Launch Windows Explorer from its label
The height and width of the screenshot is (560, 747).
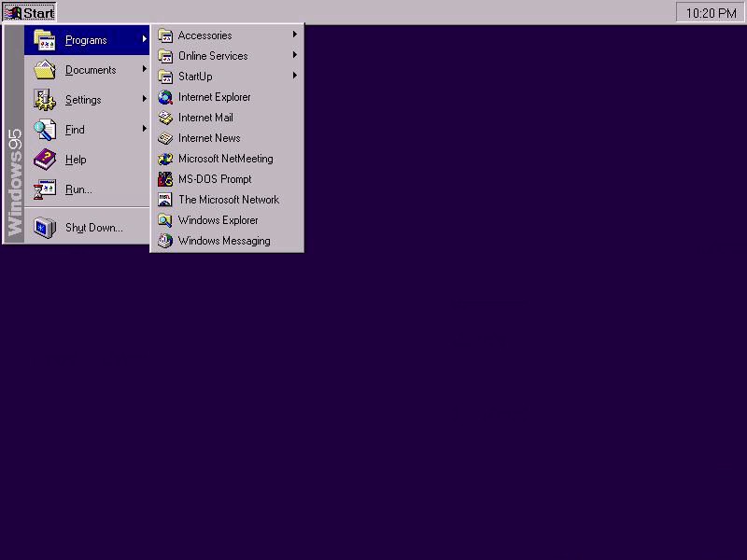(x=218, y=220)
